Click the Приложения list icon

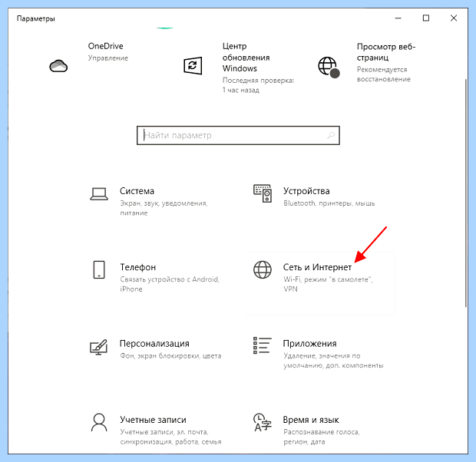pos(263,345)
